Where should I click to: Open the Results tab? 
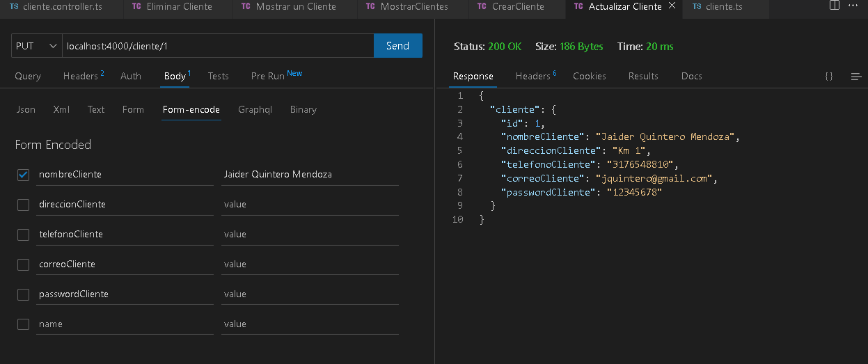[643, 76]
